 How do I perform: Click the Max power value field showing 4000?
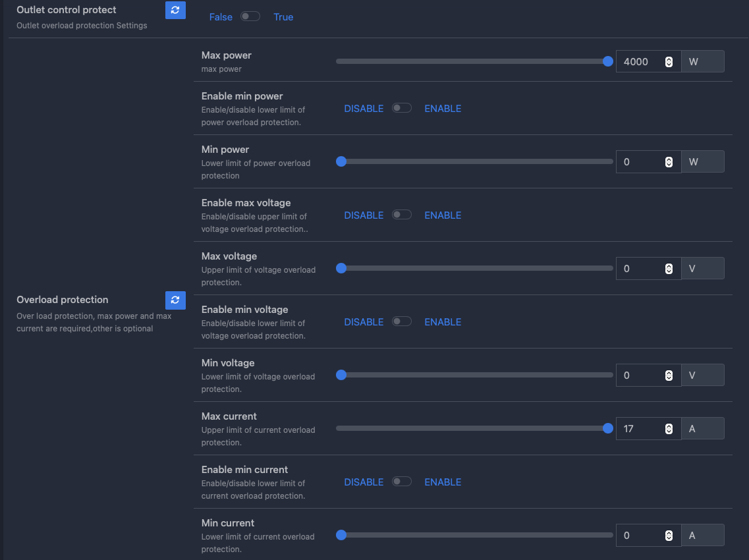(648, 61)
